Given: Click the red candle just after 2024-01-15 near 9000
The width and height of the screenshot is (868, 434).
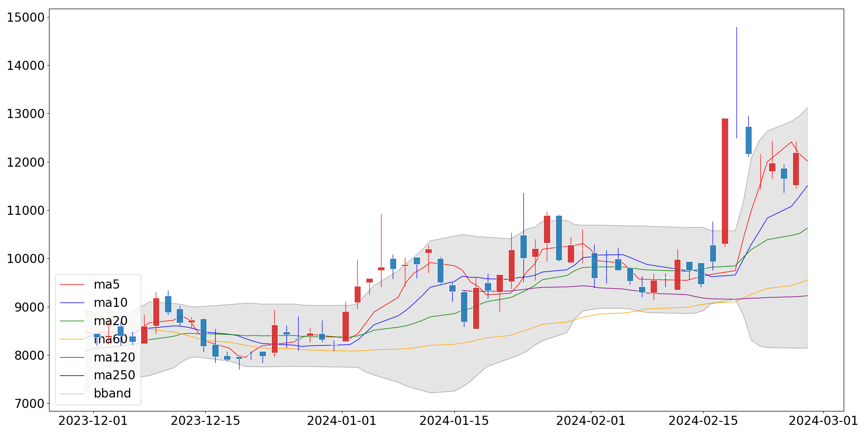Looking at the screenshot, I should 476,308.
